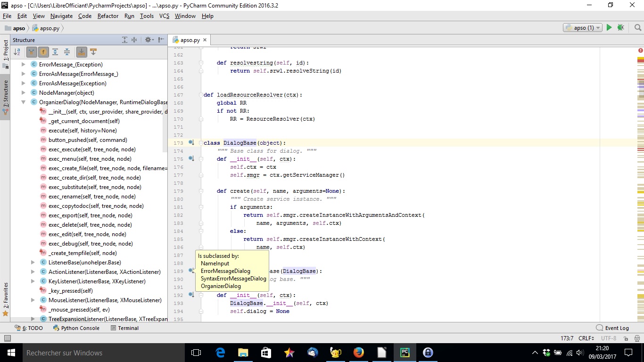The image size is (644, 362).
Task: Click the blue collapse all toolbar icon
Action: 67,52
